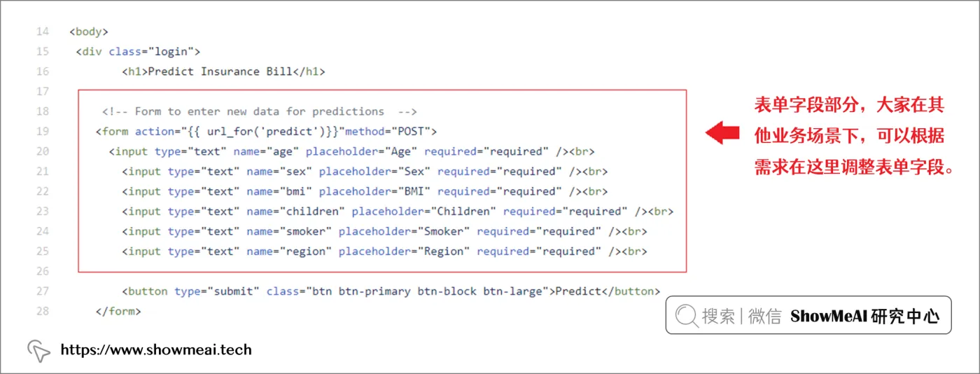
Task: Click the name="region" input line
Action: click(x=385, y=251)
